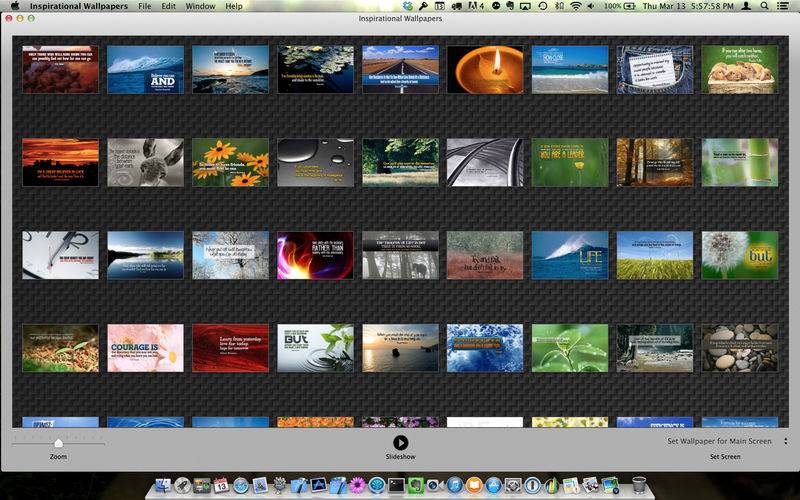Select the orange sunset silhouette wallpaper
Image resolution: width=800 pixels, height=500 pixels.
(60, 162)
